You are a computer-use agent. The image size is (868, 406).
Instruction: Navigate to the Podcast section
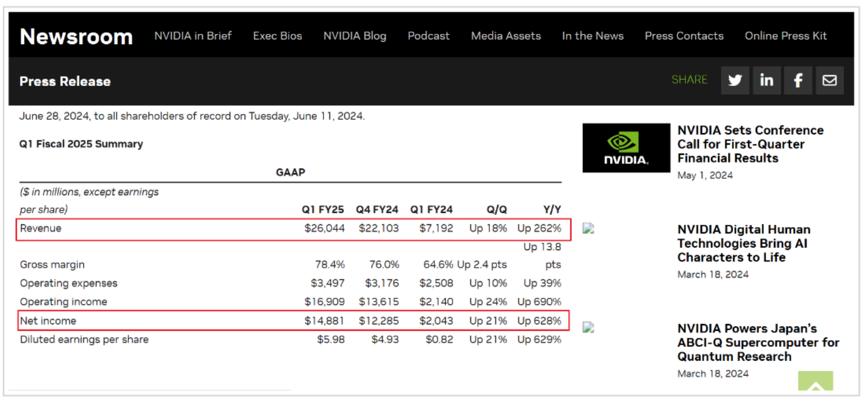429,36
